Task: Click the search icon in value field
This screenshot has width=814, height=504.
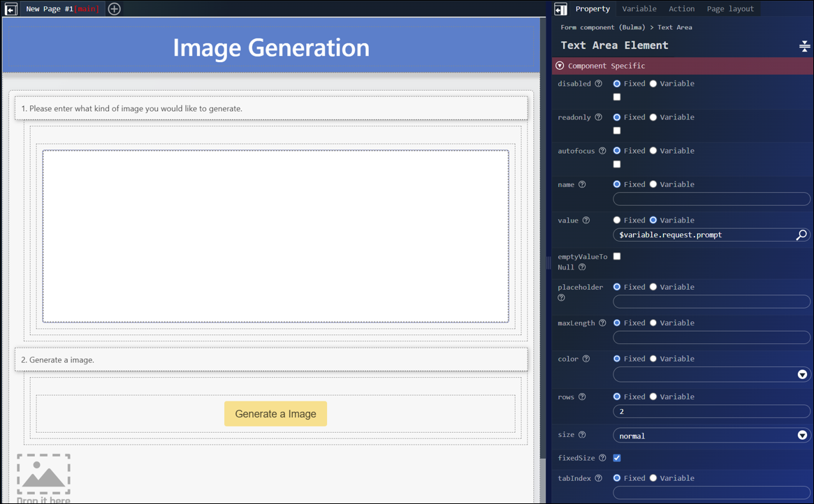Action: point(801,235)
